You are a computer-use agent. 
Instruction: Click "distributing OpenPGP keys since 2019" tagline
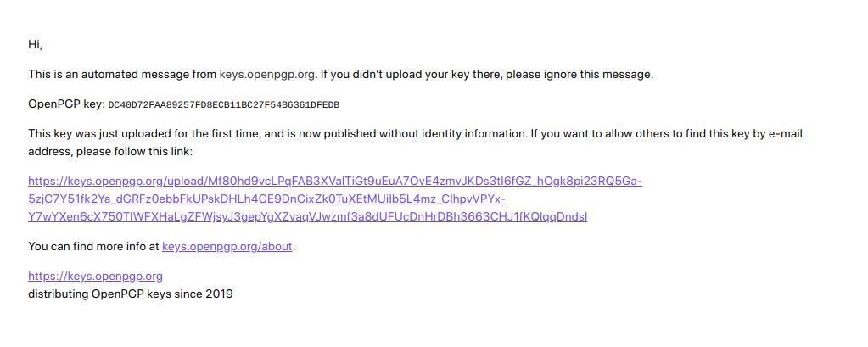coord(131,294)
